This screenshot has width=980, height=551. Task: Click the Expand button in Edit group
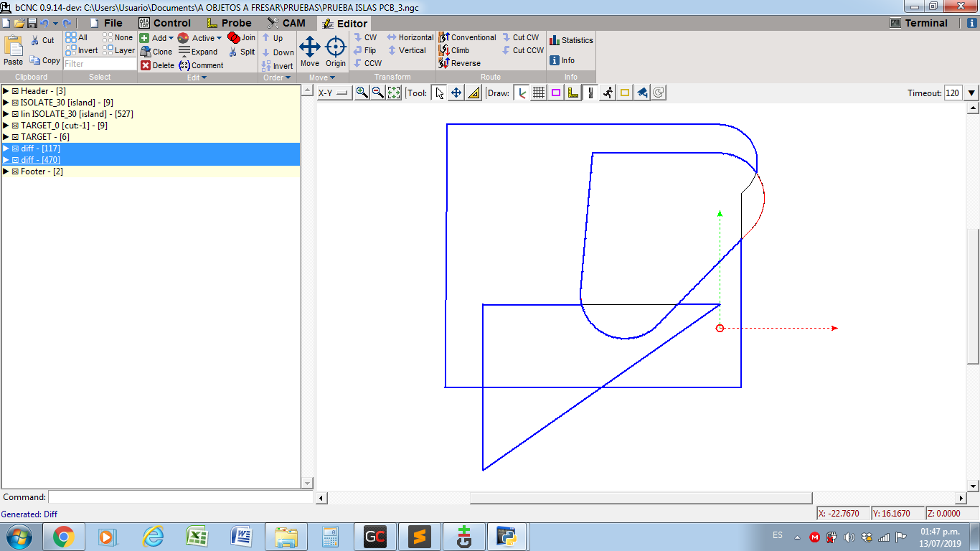click(x=198, y=52)
